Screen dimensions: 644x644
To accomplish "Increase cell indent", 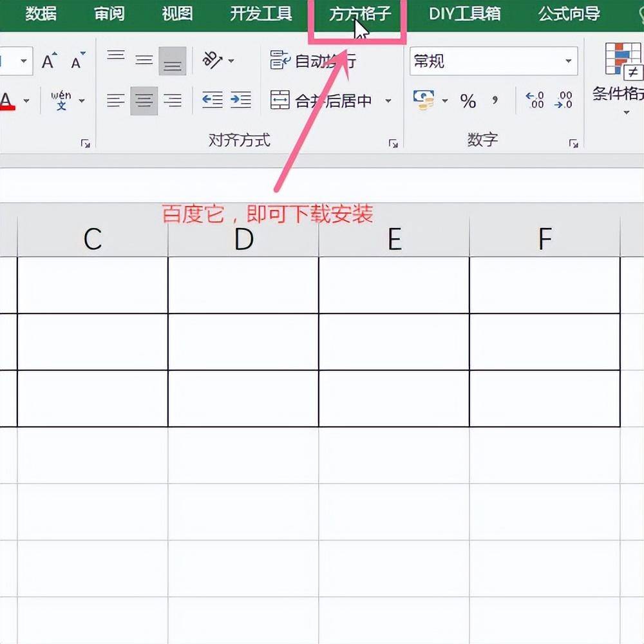I will (241, 100).
